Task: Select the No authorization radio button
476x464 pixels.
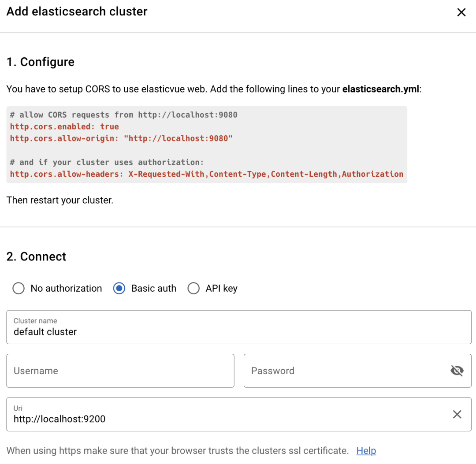Action: click(x=18, y=288)
